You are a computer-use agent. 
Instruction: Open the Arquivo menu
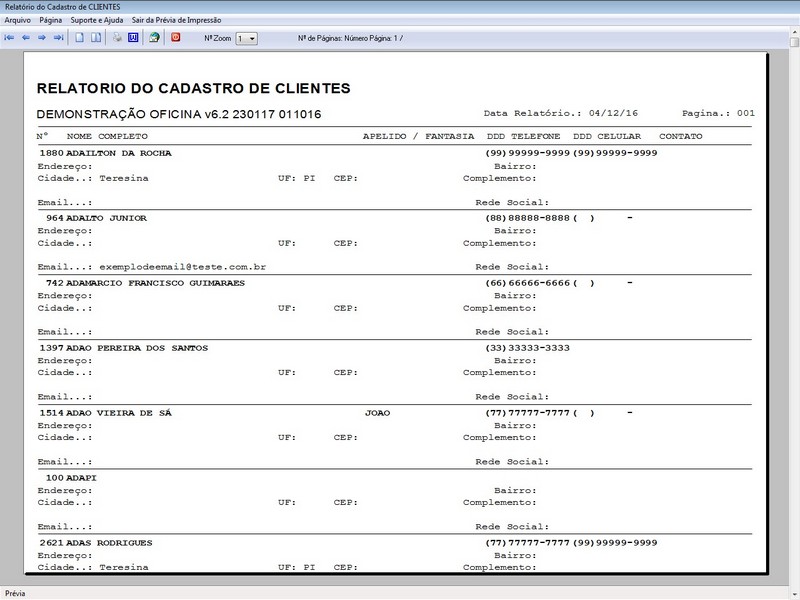pos(16,17)
